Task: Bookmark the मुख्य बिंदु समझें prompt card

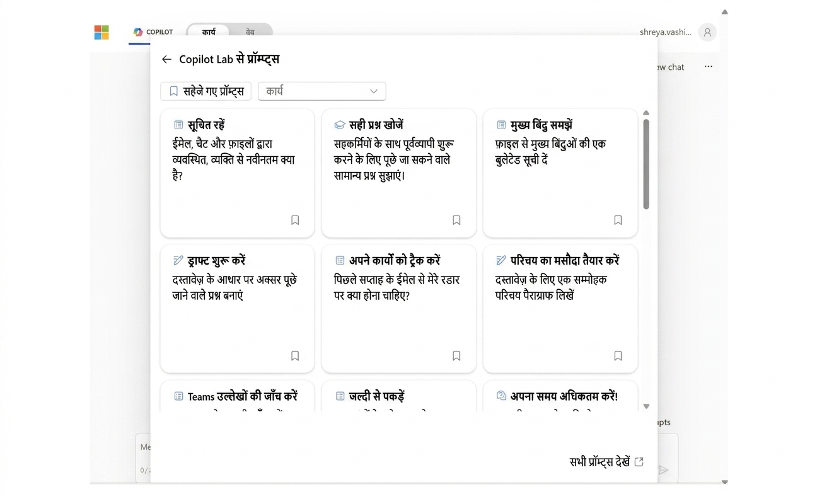Action: click(618, 220)
